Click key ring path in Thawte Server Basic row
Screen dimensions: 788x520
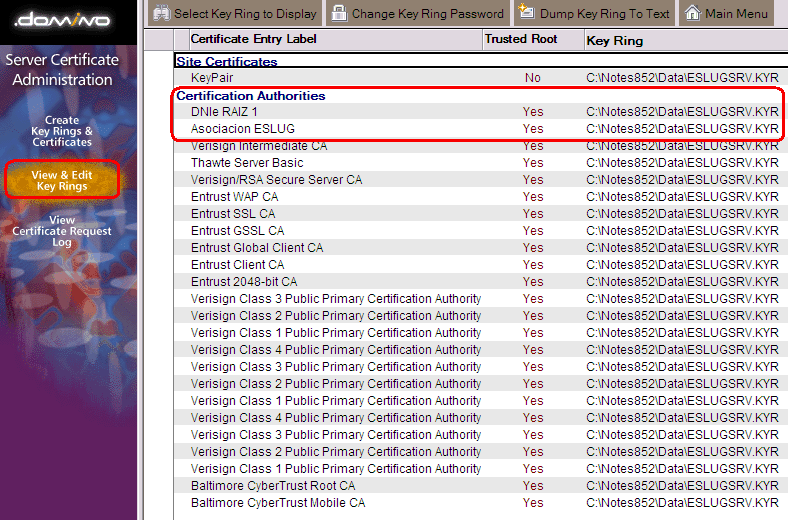[682, 163]
